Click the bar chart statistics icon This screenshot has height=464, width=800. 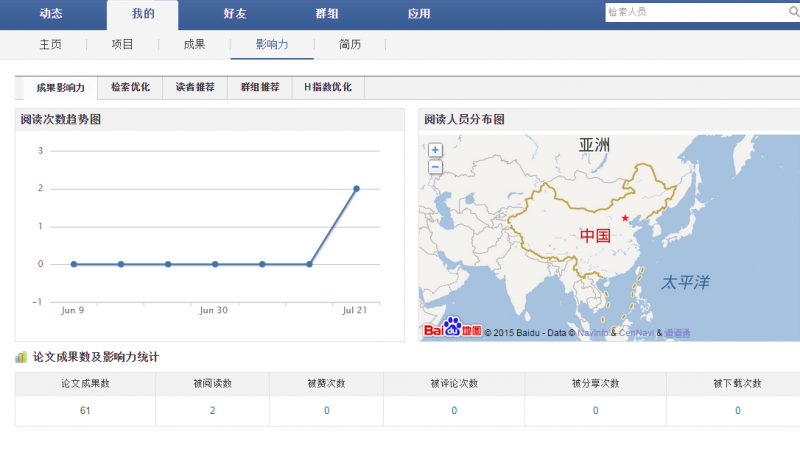[21, 357]
